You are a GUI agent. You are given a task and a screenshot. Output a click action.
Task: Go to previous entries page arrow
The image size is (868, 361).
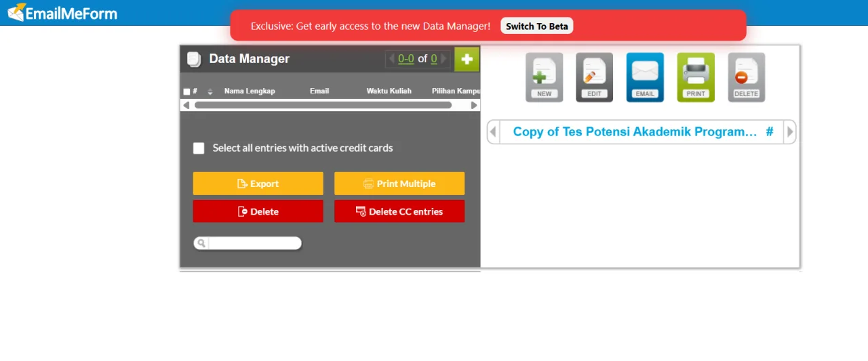point(391,59)
